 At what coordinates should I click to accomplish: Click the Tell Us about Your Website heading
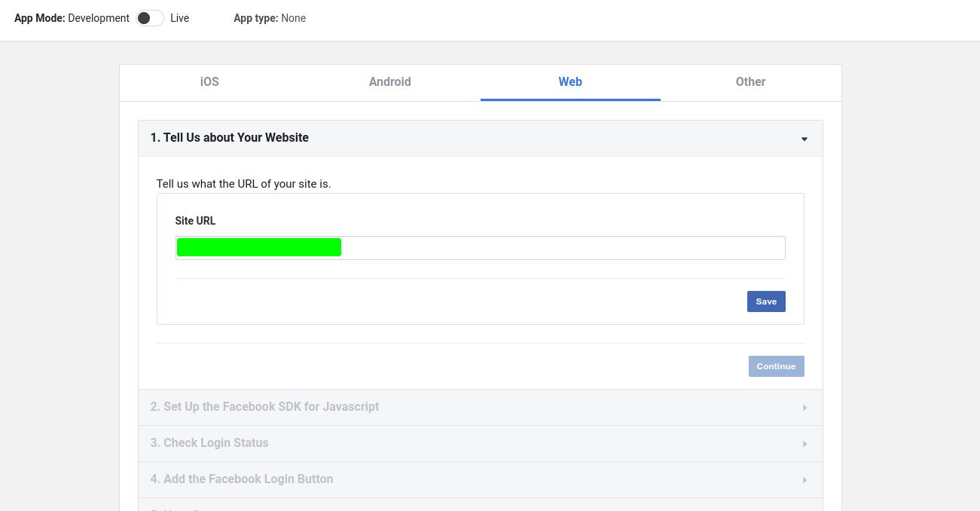(x=230, y=138)
